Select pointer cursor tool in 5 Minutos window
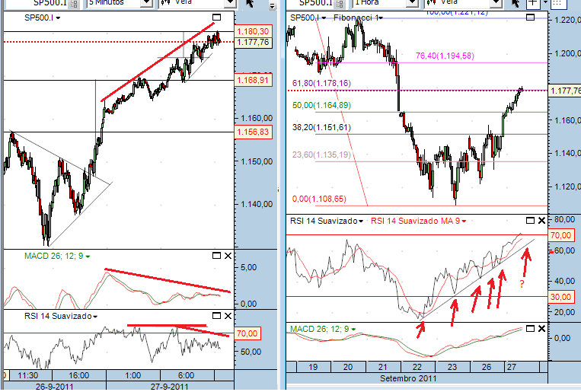The image size is (581, 392). (x=250, y=3)
